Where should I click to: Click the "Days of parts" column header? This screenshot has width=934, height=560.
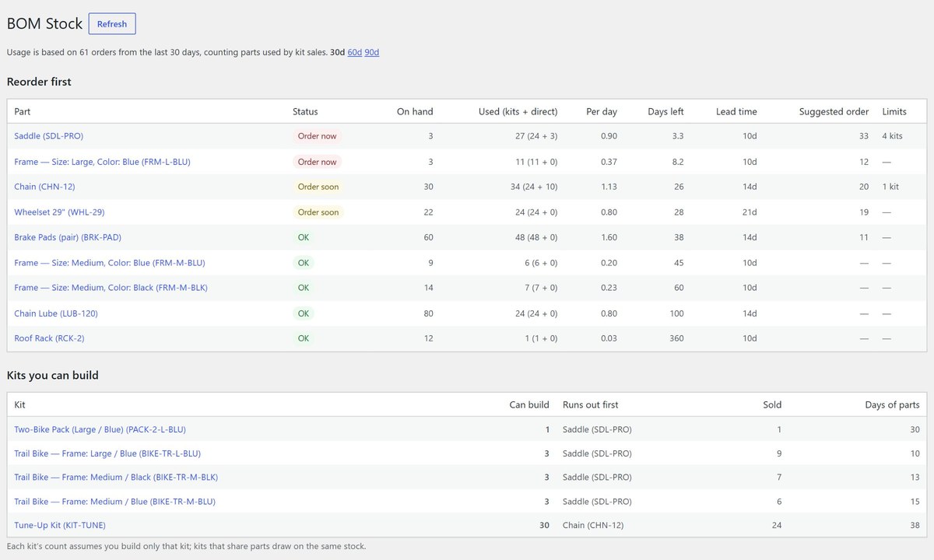pyautogui.click(x=892, y=404)
